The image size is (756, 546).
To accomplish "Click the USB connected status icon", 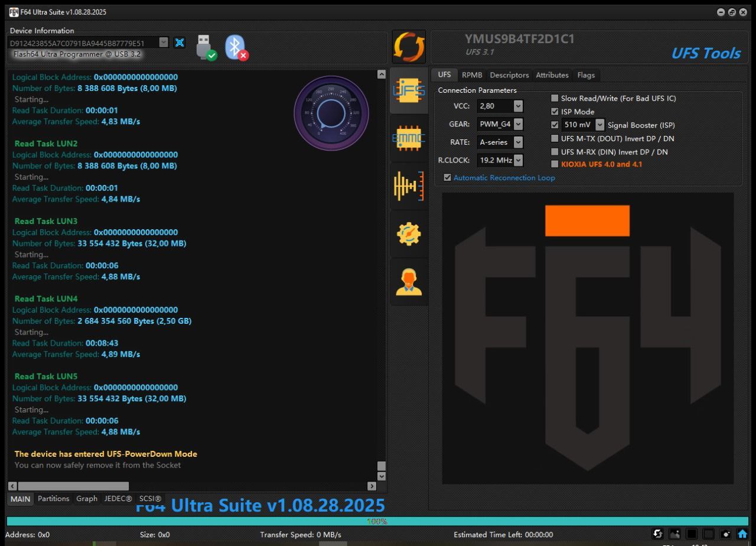I will 206,47.
